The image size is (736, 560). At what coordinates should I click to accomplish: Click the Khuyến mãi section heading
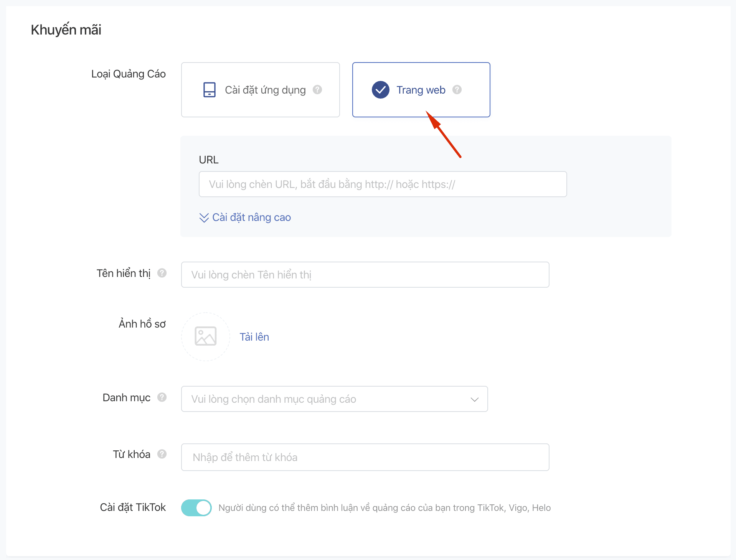tap(66, 30)
